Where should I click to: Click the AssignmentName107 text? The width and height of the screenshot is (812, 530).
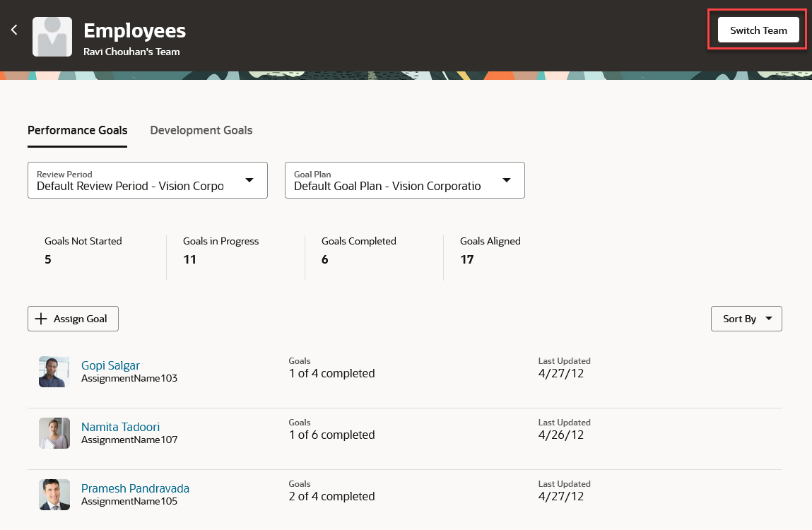point(129,440)
